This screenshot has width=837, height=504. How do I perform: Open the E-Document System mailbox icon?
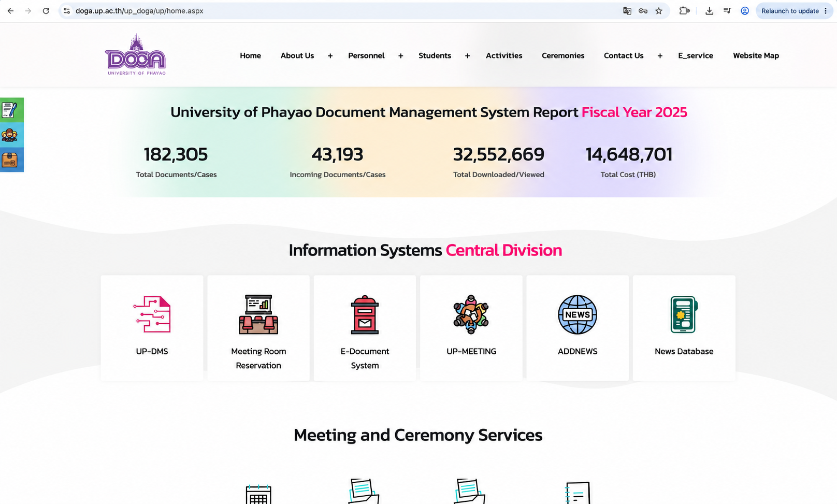click(x=365, y=314)
